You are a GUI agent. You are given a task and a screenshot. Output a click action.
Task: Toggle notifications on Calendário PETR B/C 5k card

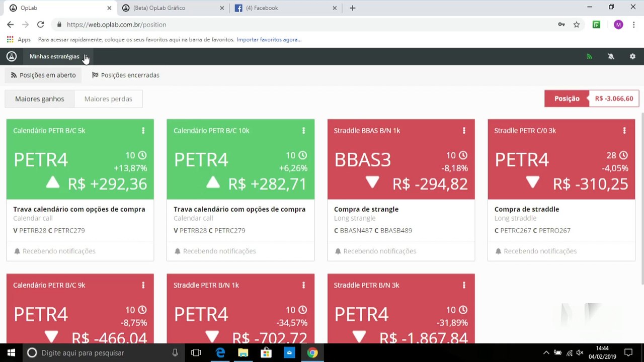pos(54,251)
